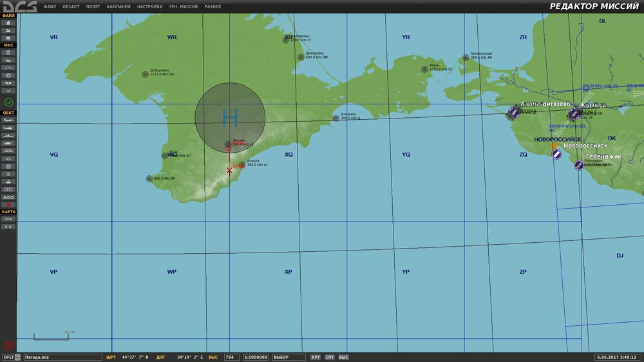The height and width of the screenshot is (362, 644).
Task: Select the distance ruler measurement tool
Action: pyautogui.click(x=8, y=227)
